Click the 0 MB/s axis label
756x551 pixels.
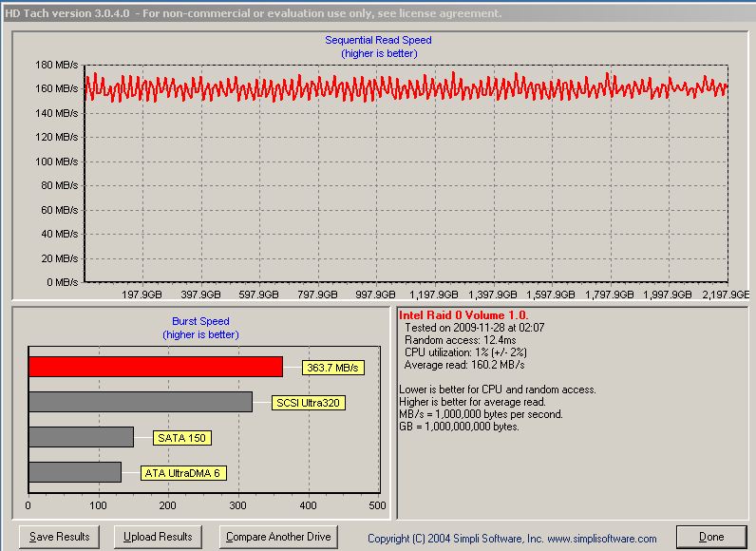pos(62,282)
